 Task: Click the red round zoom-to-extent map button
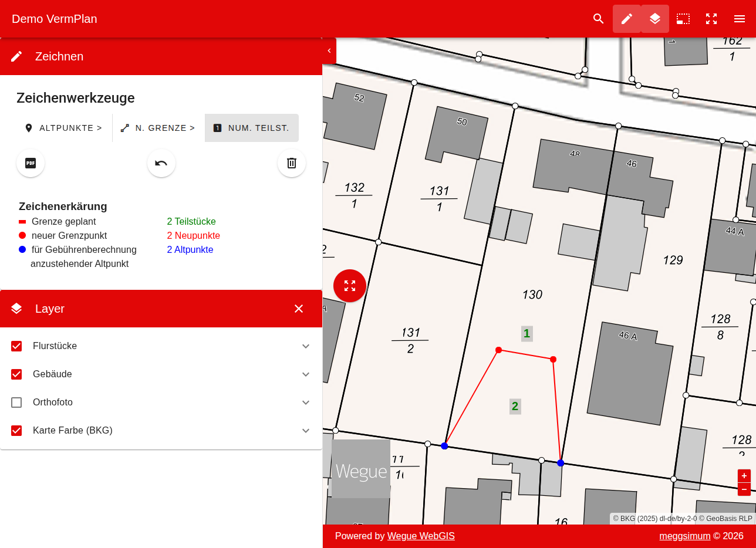(350, 286)
